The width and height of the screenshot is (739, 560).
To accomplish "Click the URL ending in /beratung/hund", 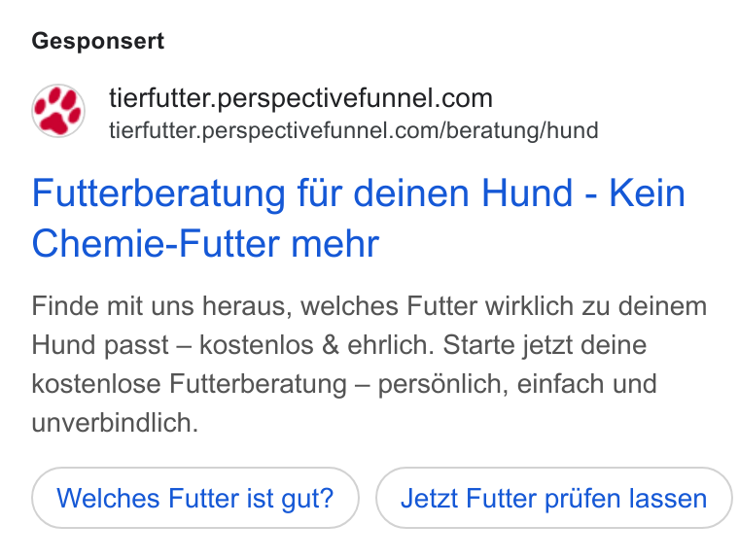I will tap(354, 130).
